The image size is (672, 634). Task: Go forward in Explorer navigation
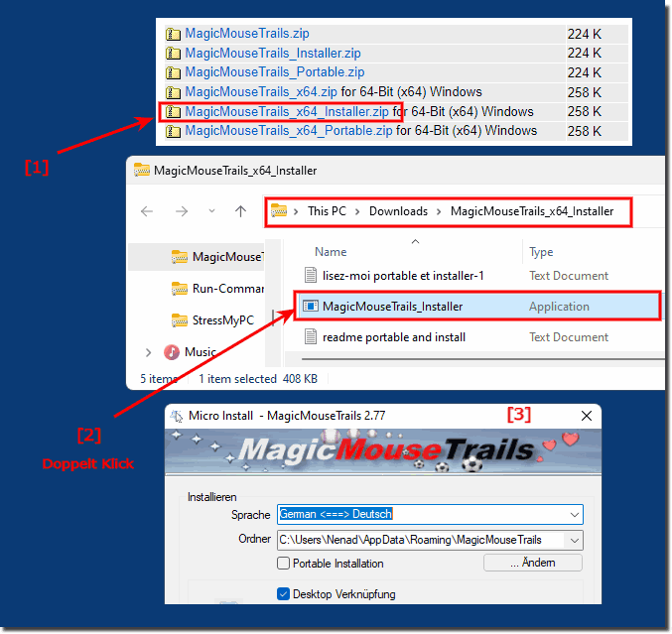[182, 211]
